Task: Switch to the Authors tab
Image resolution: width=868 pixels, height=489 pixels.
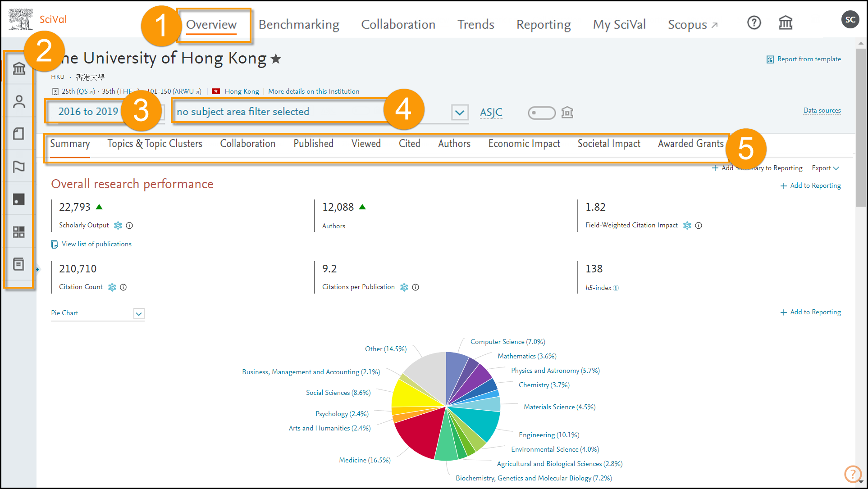Action: pos(454,144)
